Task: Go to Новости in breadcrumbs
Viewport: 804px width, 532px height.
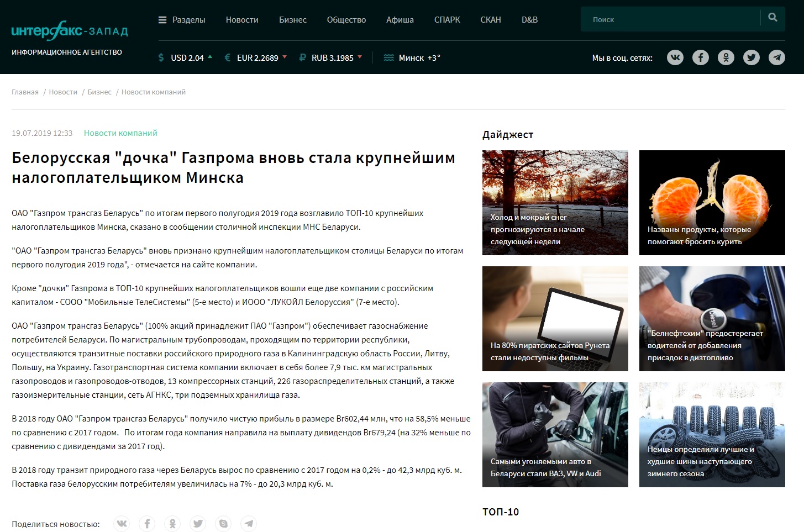Action: (x=63, y=92)
